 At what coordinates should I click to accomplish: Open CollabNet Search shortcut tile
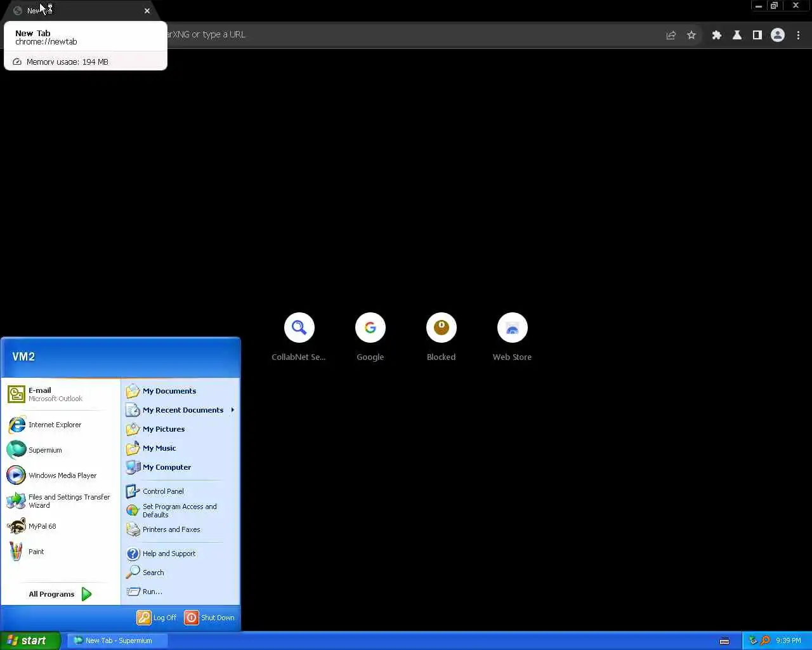coord(299,337)
